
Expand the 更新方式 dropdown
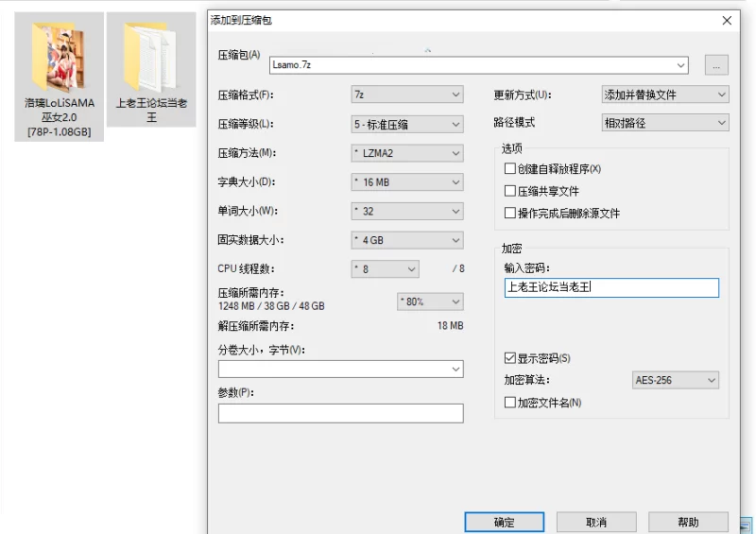click(665, 95)
